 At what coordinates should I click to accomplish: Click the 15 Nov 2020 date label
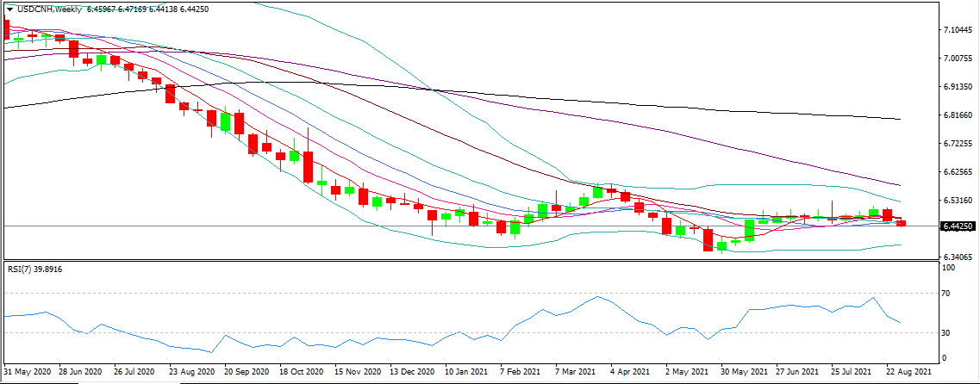[x=358, y=370]
